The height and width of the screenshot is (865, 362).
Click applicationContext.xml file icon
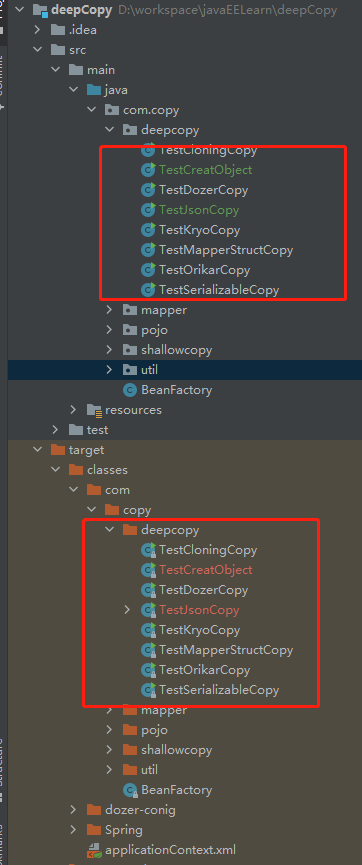(x=94, y=850)
